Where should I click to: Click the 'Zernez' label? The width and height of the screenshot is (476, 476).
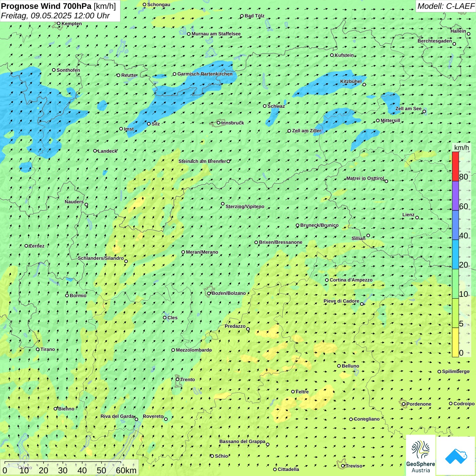(37, 246)
